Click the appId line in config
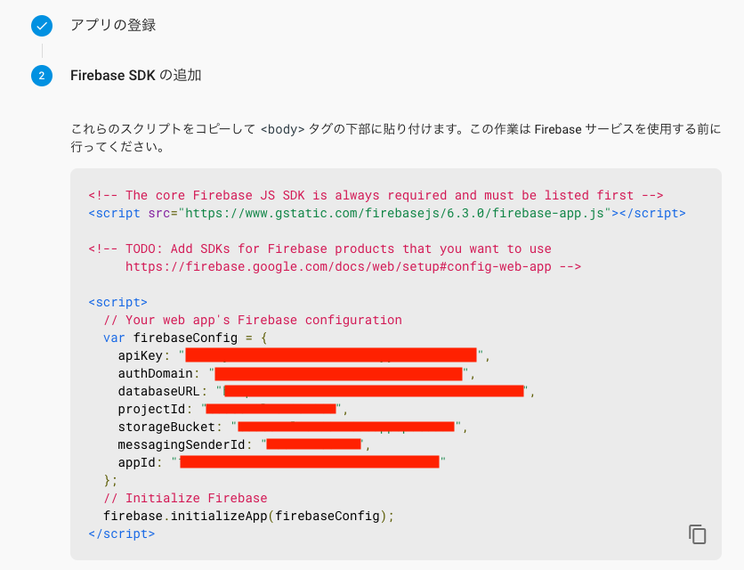This screenshot has width=744, height=570. point(282,462)
